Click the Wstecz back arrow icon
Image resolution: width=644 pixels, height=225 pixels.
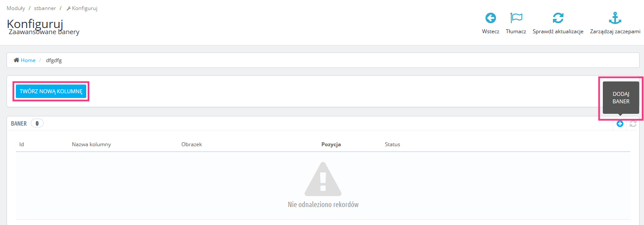tap(490, 18)
